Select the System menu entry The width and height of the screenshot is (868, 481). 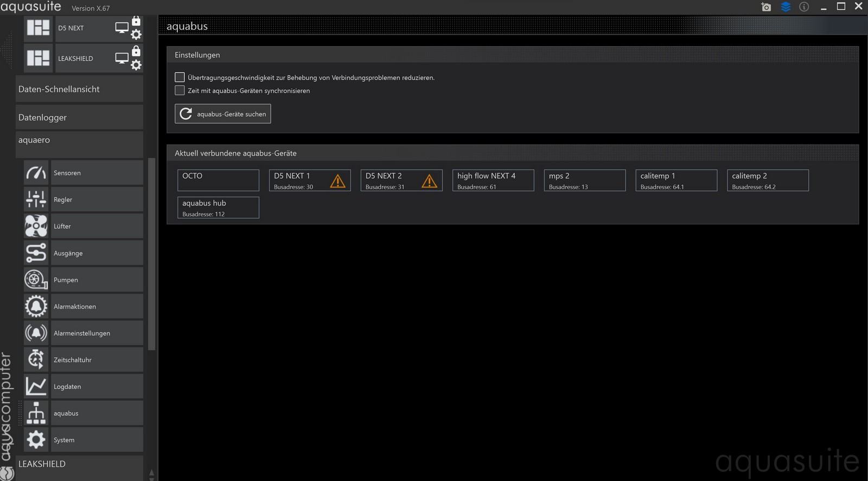(x=97, y=440)
